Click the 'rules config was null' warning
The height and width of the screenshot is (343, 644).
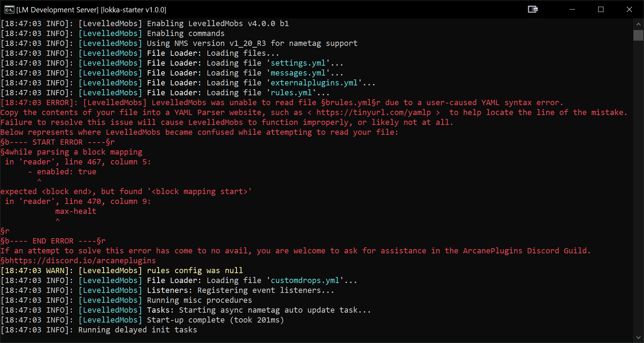point(195,271)
